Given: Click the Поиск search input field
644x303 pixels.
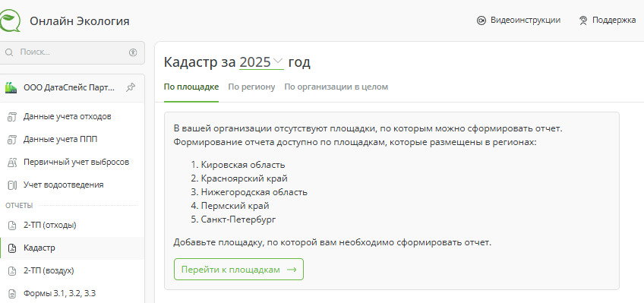Looking at the screenshot, I should pyautogui.click(x=72, y=52).
